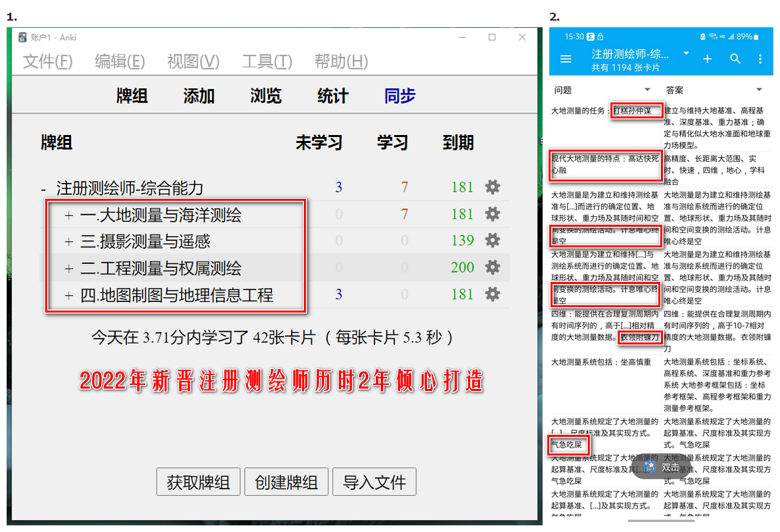This screenshot has height=532, width=780.
Task: Collapse the 注册测绘师-综合能力 parent deck
Action: point(44,188)
